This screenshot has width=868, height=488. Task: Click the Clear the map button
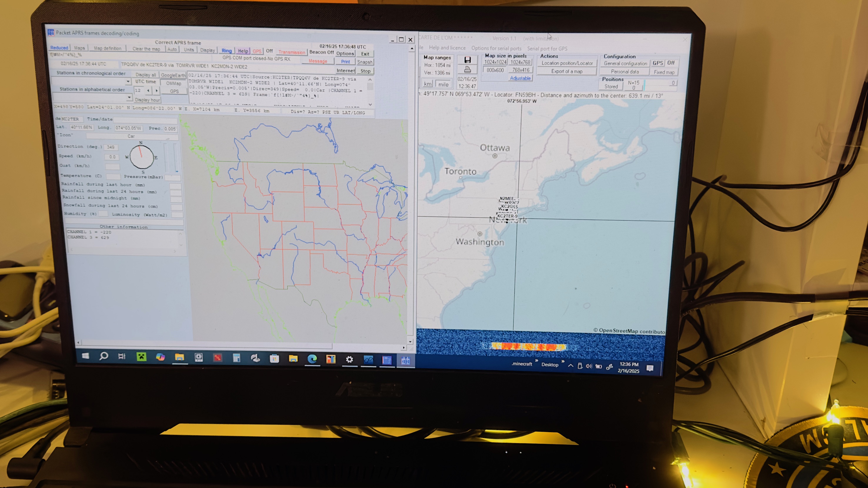(x=146, y=49)
